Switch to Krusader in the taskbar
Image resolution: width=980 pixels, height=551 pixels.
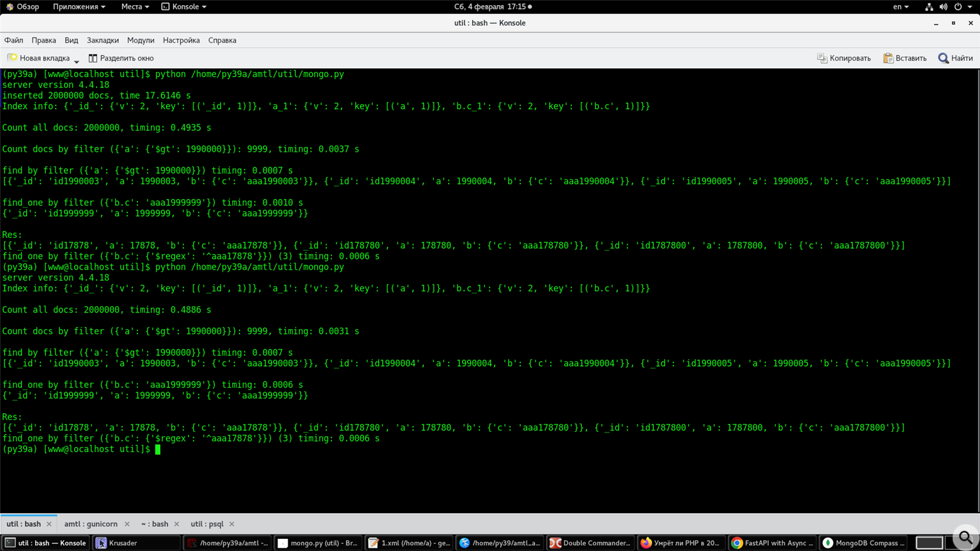click(x=136, y=543)
